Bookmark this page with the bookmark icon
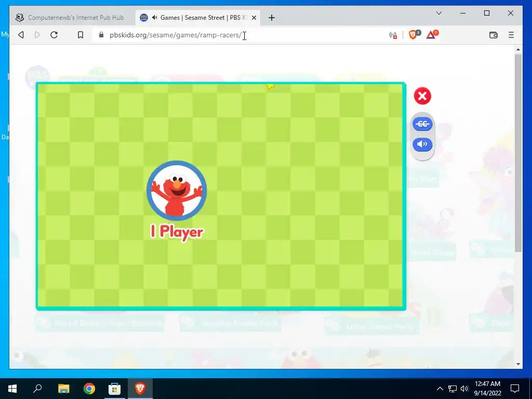The height and width of the screenshot is (399, 532). [x=81, y=35]
